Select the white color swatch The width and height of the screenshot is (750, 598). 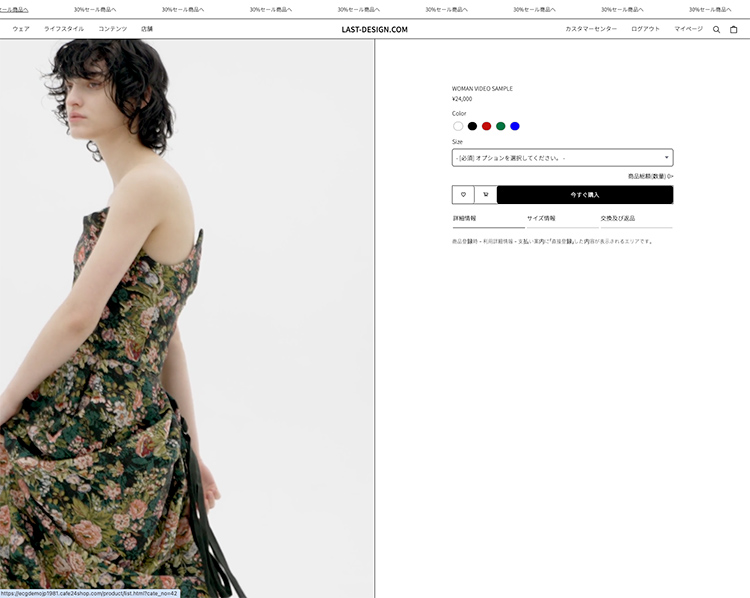pyautogui.click(x=458, y=126)
